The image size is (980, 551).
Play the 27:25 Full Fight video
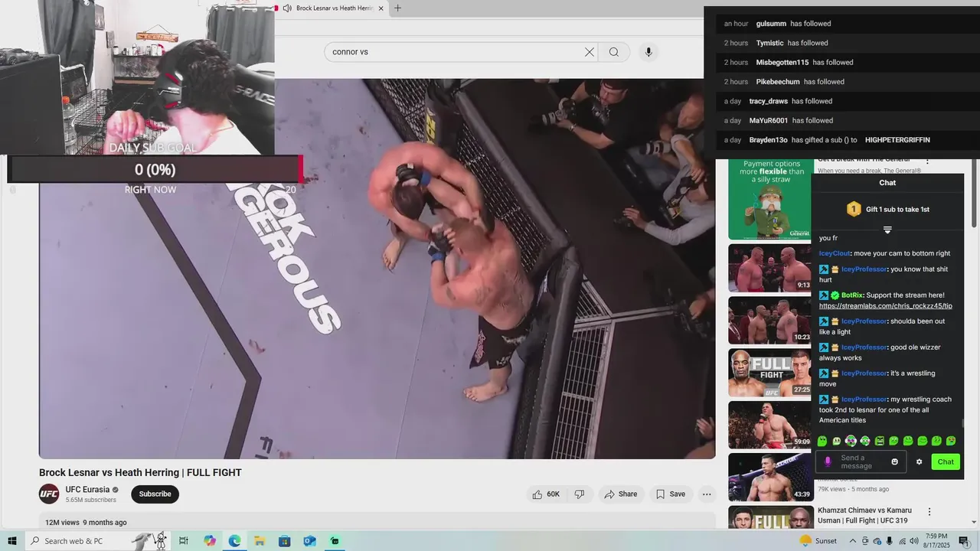pos(769,373)
